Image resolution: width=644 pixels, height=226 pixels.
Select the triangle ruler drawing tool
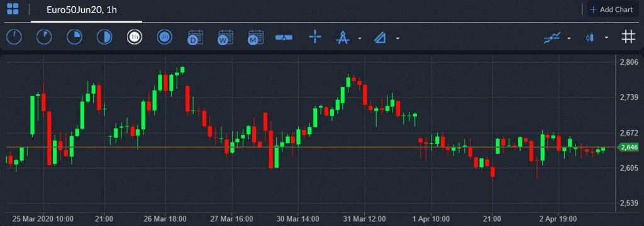[380, 38]
